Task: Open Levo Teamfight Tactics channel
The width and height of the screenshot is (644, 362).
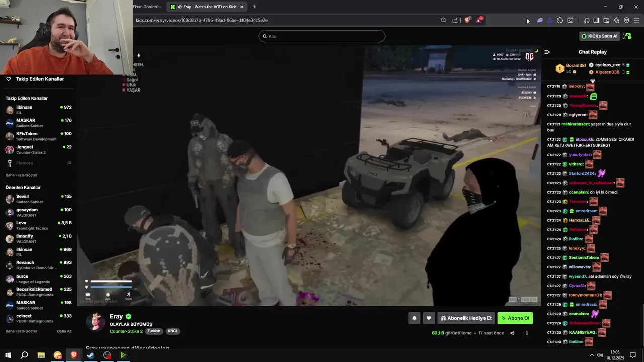Action: (x=39, y=225)
